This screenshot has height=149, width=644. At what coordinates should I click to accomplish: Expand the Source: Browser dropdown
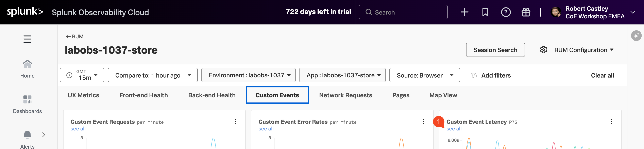tap(424, 75)
